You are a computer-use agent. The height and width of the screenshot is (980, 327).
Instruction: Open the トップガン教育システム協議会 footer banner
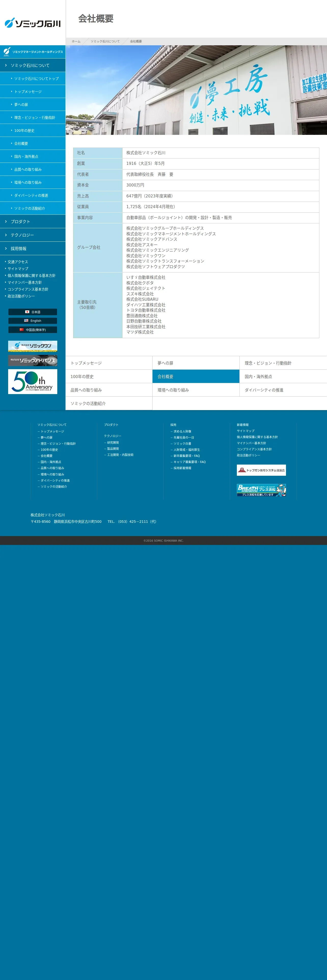coord(261,470)
